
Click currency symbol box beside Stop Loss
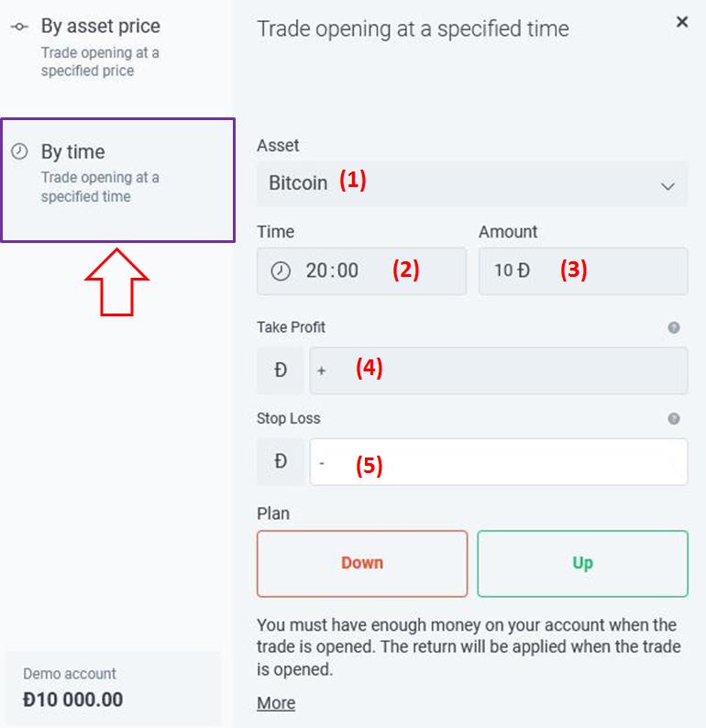pos(281,462)
